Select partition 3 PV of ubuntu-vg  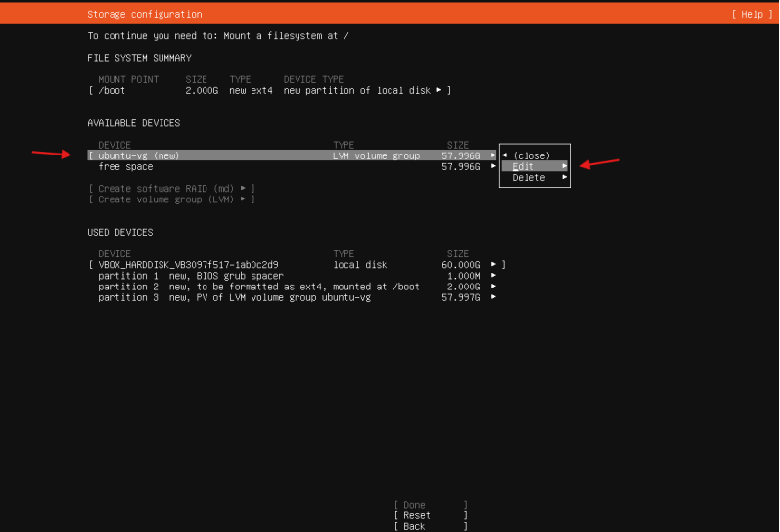pos(234,297)
